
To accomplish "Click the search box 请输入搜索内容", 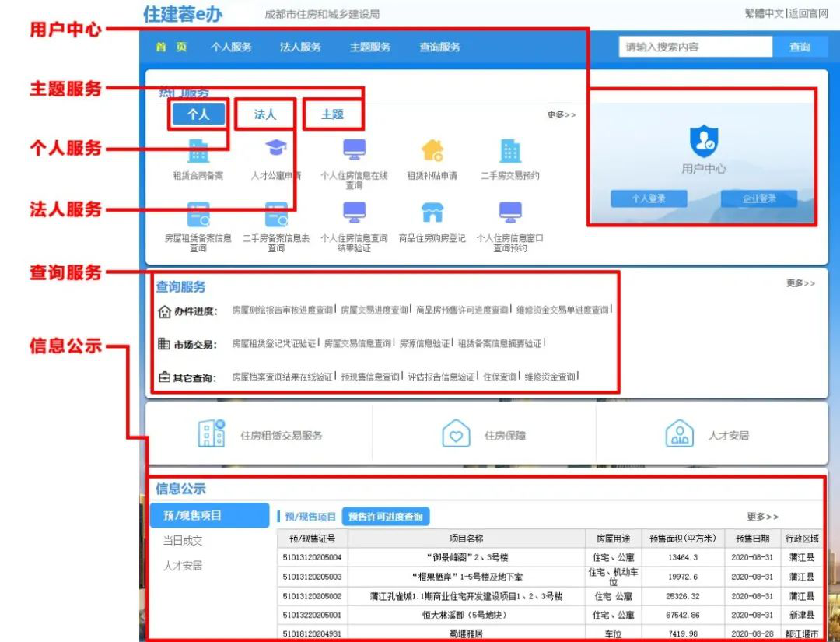I will (695, 47).
